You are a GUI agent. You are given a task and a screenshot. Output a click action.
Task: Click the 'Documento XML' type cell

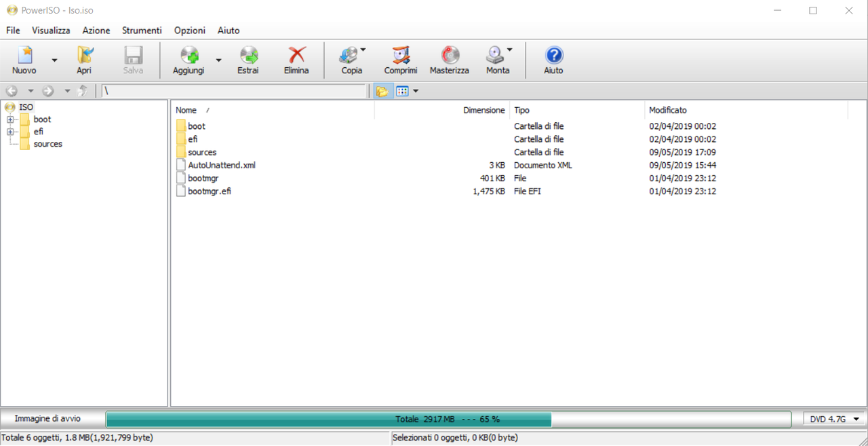[x=543, y=165]
